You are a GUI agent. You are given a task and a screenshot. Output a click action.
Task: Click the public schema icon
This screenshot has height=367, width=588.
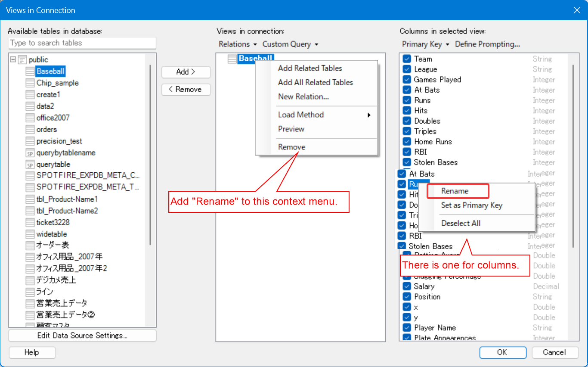pos(22,60)
